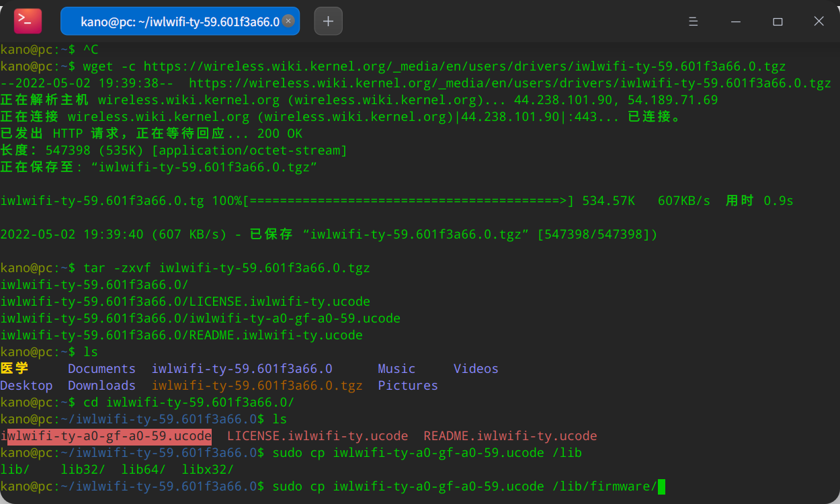
Task: Click the Music directory entry to expand it
Action: 396,368
